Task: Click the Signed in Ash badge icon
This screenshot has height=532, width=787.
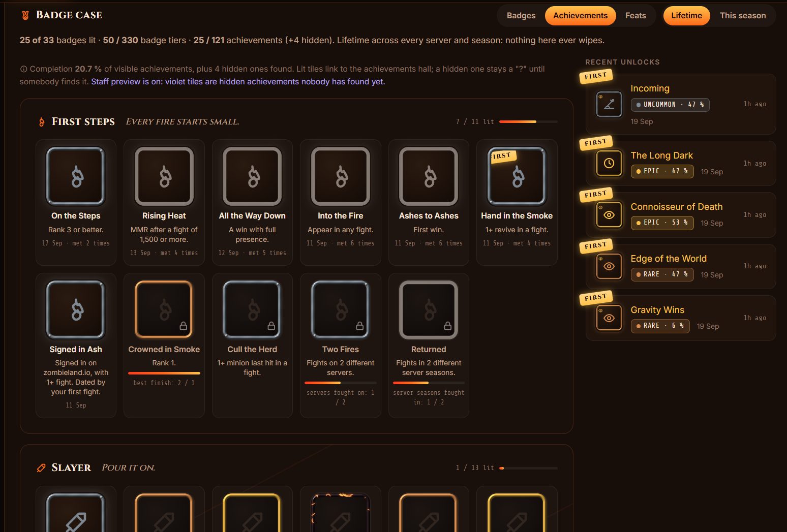Action: 76,309
